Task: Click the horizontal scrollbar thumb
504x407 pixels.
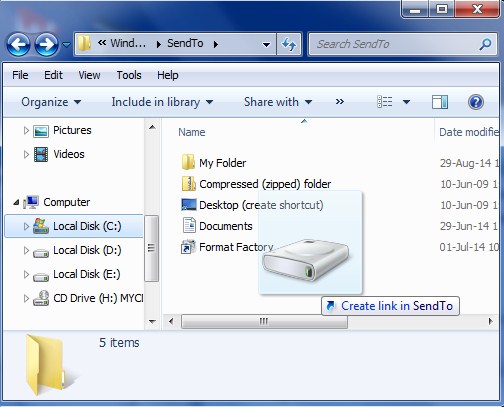Action: 264,322
